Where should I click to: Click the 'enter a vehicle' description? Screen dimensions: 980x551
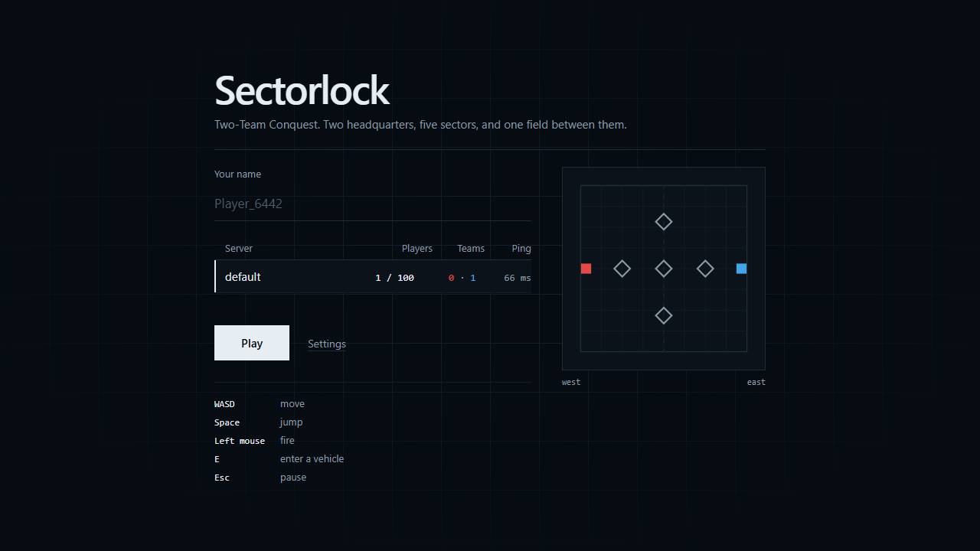click(x=312, y=459)
